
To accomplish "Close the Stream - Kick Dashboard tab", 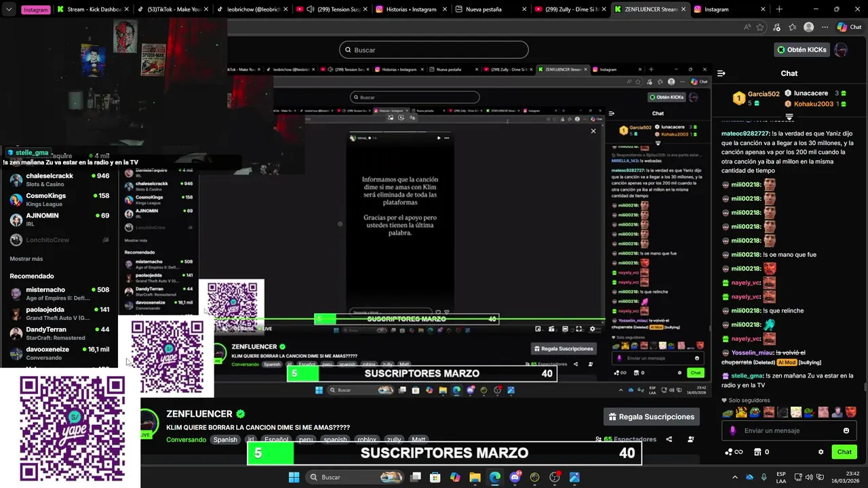I will click(x=125, y=9).
